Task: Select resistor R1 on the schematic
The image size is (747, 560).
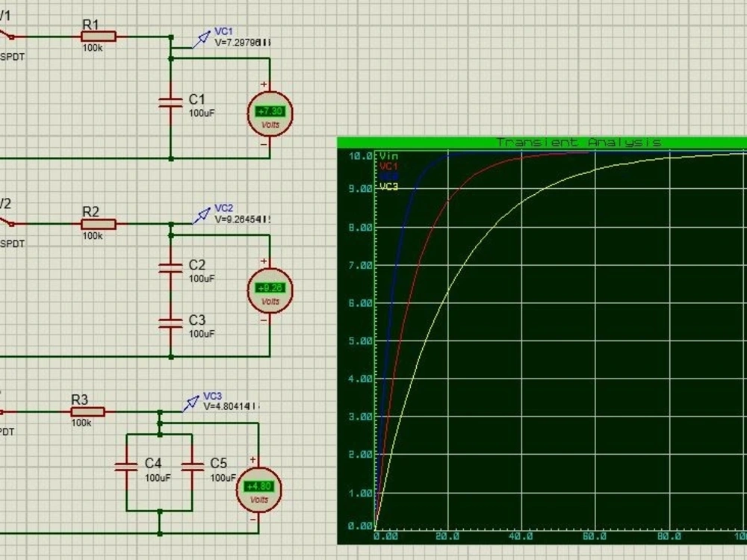Action: pos(98,35)
